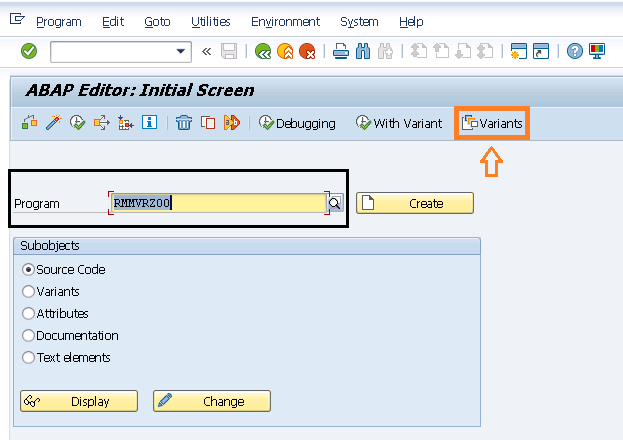Viewport: 623px width, 440px height.
Task: Open the command field dropdown arrow
Action: coord(180,51)
